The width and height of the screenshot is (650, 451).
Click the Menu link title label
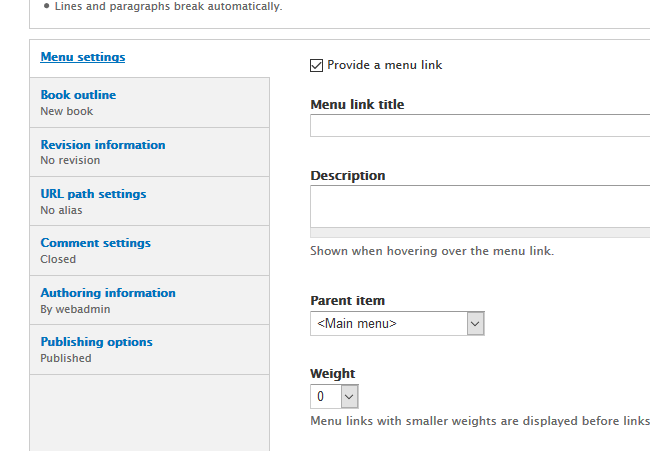pyautogui.click(x=357, y=105)
